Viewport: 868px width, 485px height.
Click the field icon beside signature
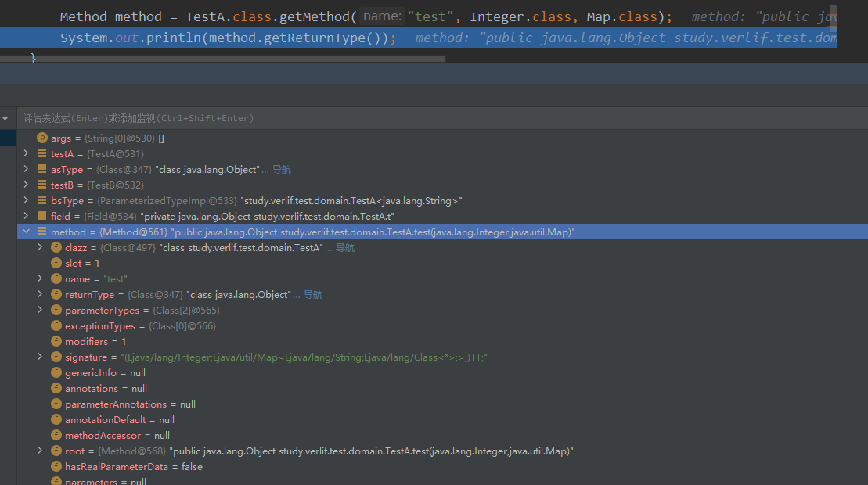[56, 357]
